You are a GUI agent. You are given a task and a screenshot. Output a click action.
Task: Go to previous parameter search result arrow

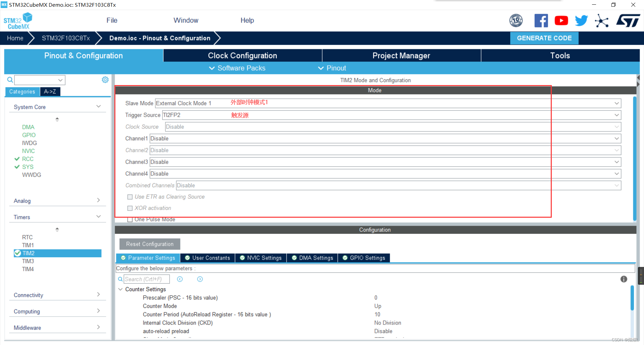point(180,279)
